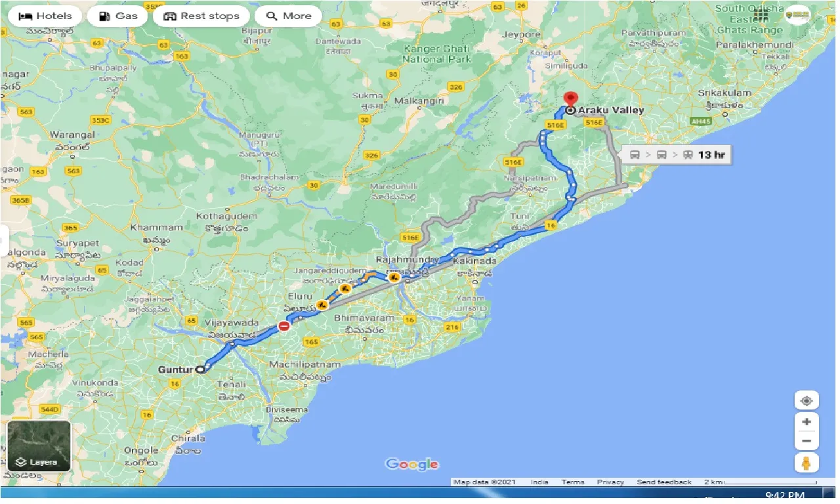Screen dimensions: 840x504
Task: Click the Guntur origin circle marker
Action: click(x=200, y=369)
